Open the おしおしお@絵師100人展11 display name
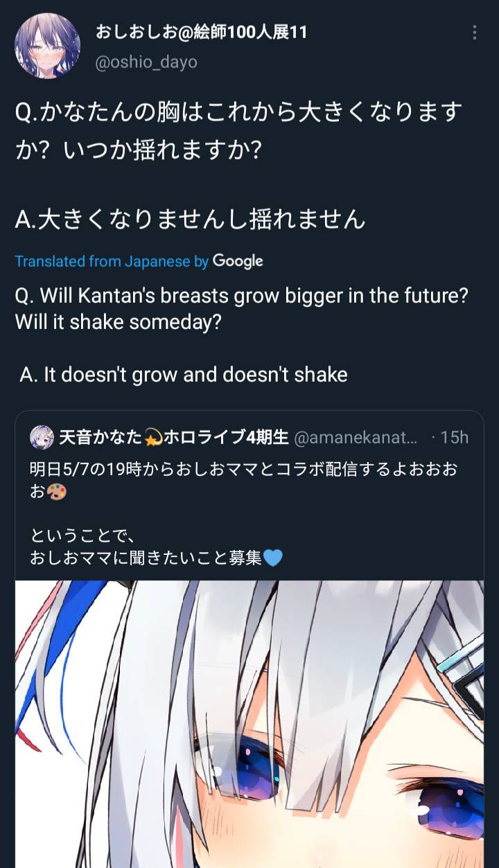499x868 pixels. (202, 32)
